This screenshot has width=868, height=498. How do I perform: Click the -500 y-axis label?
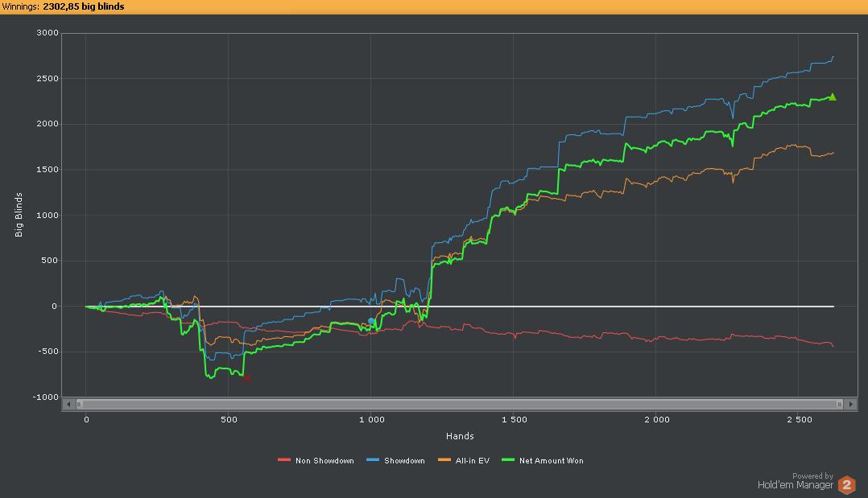tap(48, 352)
